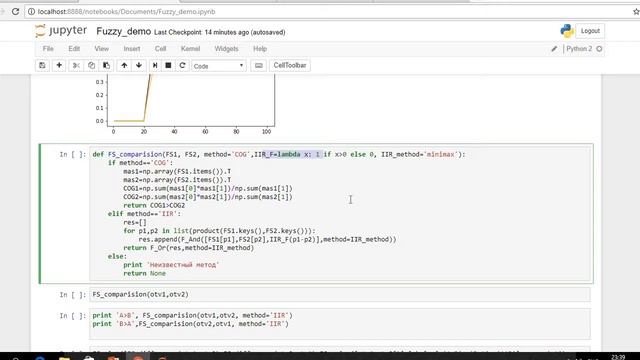
Task: Run cell and select below icon
Action: coord(155,65)
